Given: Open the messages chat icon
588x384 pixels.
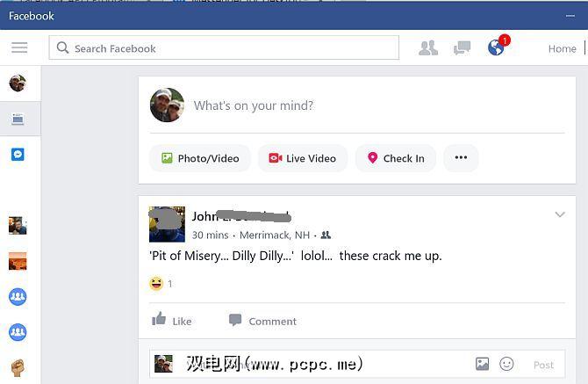Looking at the screenshot, I should point(462,48).
